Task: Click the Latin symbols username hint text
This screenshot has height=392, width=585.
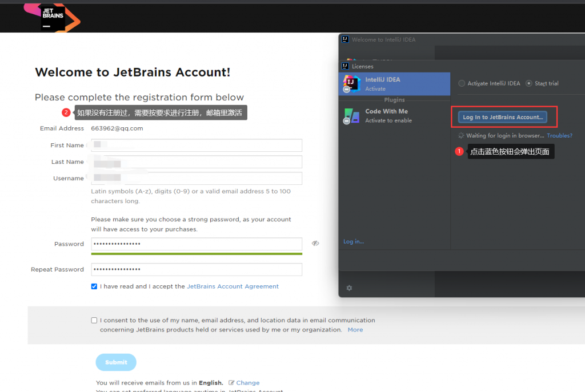Action: [191, 196]
